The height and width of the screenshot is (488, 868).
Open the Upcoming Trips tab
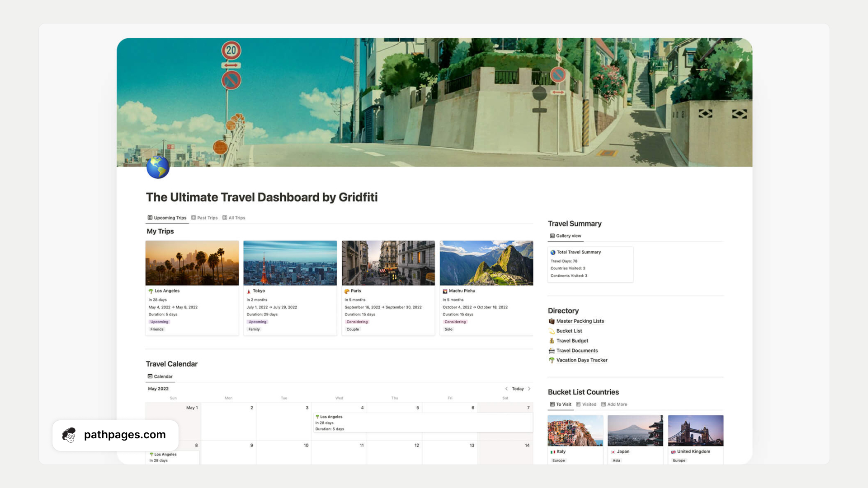[167, 218]
